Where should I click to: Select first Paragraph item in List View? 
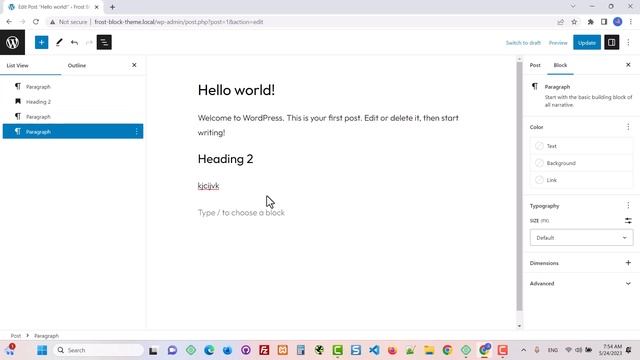[73, 87]
